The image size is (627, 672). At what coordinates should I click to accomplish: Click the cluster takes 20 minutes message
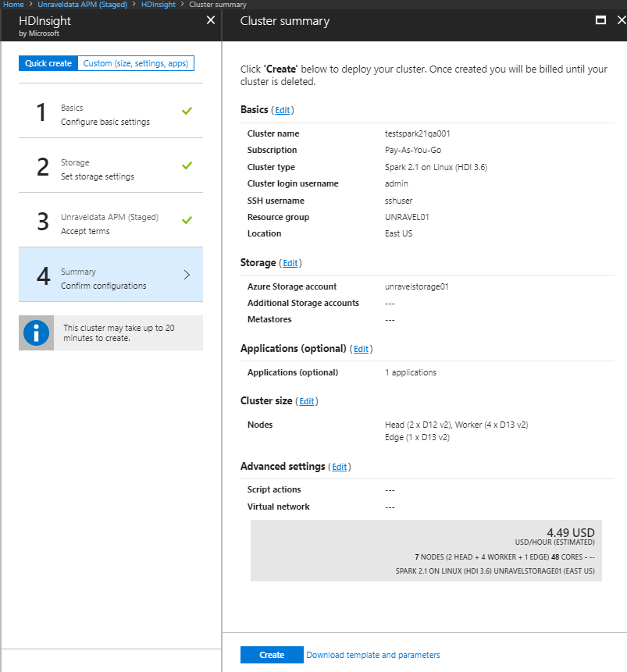pos(119,333)
